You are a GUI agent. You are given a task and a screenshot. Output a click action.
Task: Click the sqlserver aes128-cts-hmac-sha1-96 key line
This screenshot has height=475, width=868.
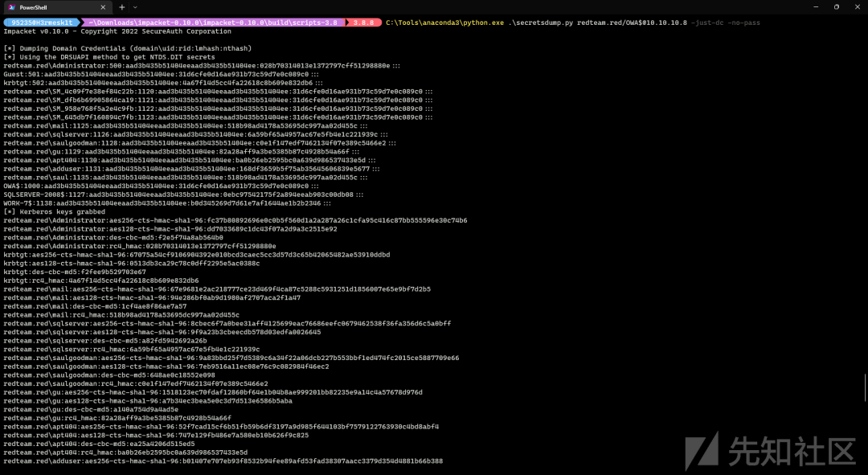(162, 332)
